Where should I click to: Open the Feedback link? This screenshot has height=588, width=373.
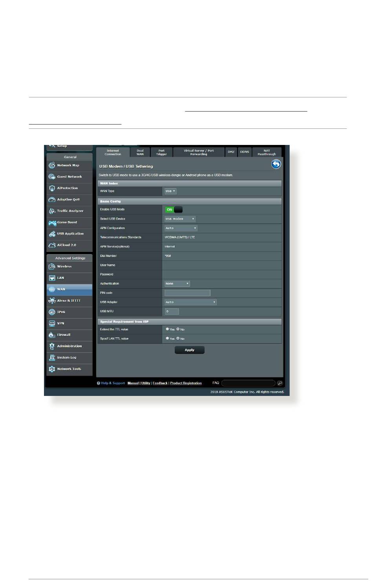pos(160,383)
